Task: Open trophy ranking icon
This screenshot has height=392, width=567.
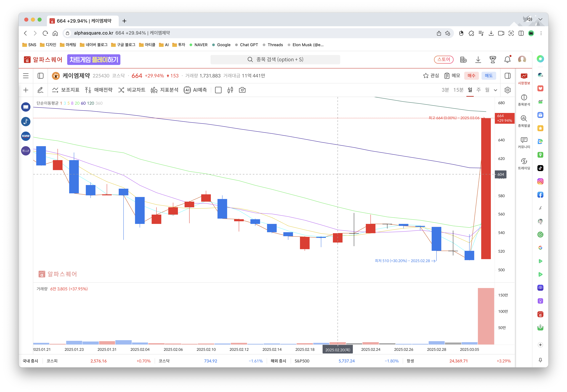Action: pos(493,60)
